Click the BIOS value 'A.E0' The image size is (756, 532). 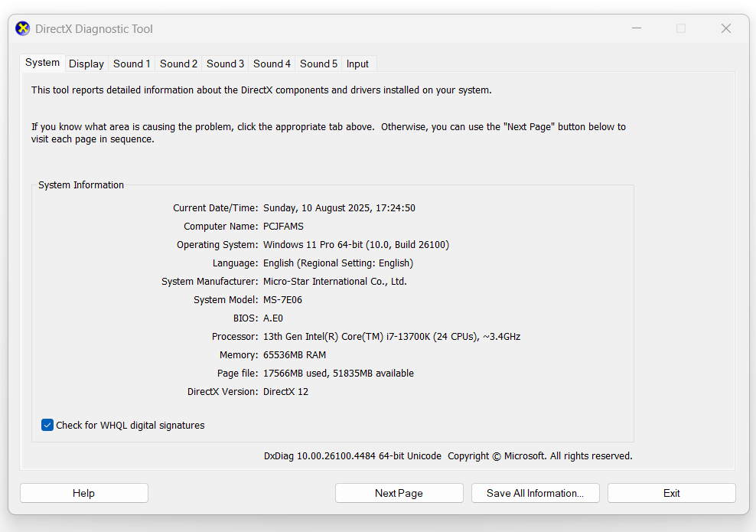pos(273,318)
